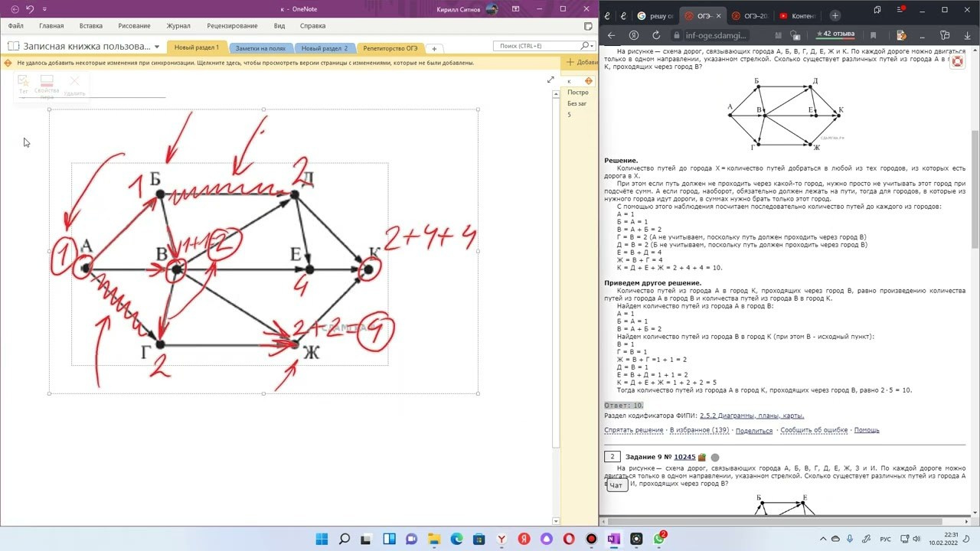Viewport: 980px width, 551px height.
Task: Click the Спрятать решение link
Action: (x=633, y=430)
